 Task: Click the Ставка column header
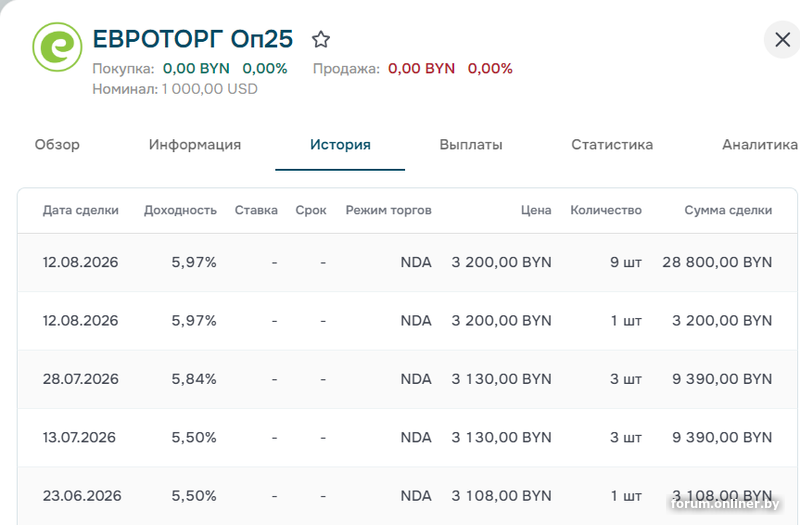tap(256, 210)
